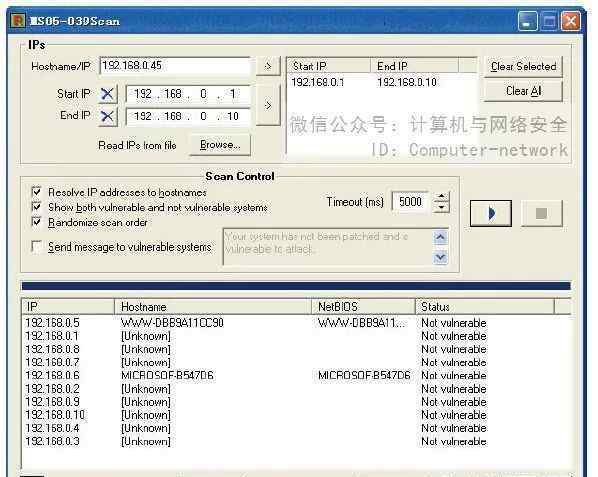The height and width of the screenshot is (477, 598).
Task: Open Browse... to read IPs from file
Action: (220, 145)
